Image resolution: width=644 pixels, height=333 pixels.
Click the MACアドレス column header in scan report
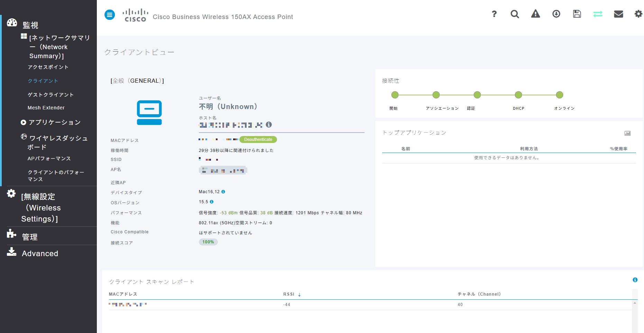click(123, 294)
